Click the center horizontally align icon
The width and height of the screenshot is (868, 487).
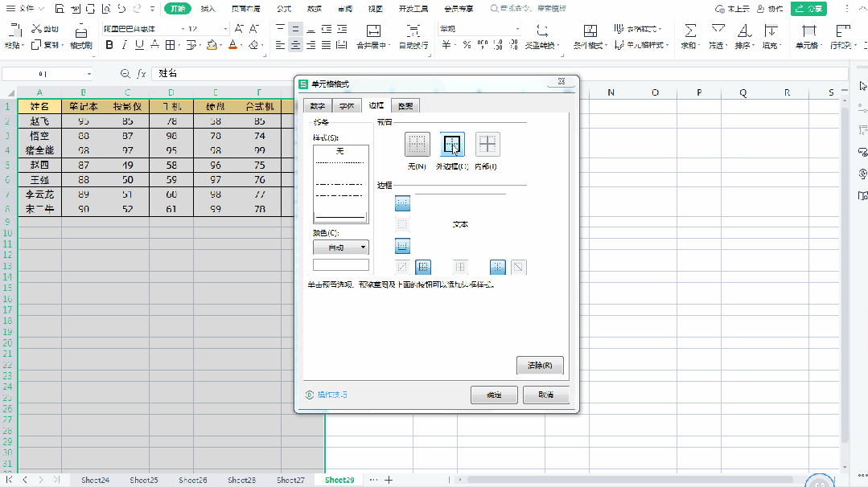pos(295,45)
